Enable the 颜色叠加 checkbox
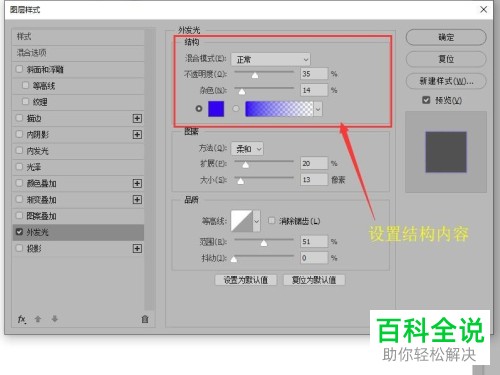The image size is (500, 375). 19,183
